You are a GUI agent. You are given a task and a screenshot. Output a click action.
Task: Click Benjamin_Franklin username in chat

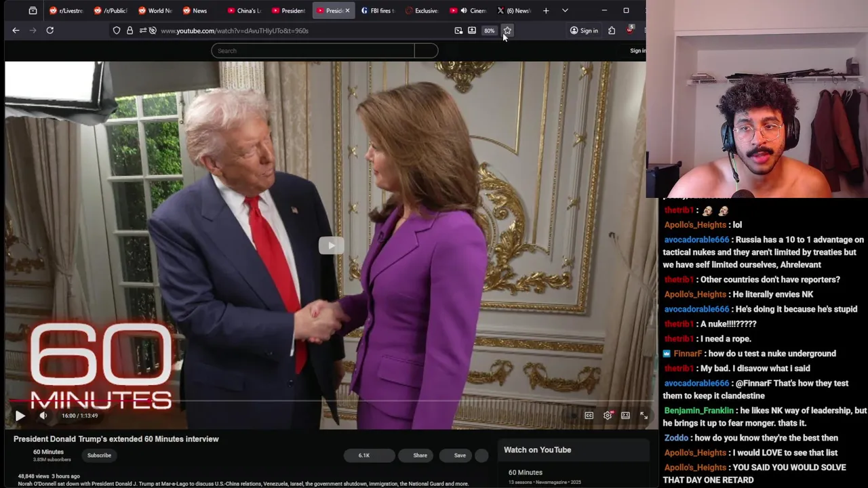[698, 411]
